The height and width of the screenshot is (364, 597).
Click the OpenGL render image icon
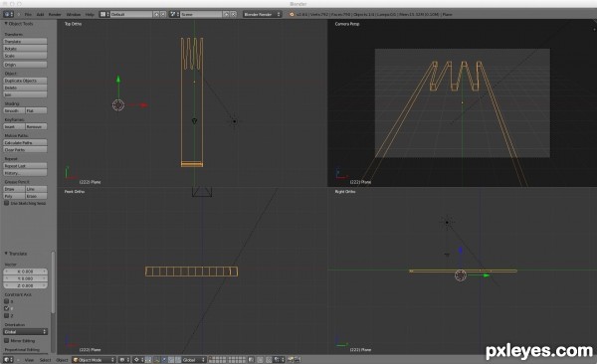[x=291, y=360]
